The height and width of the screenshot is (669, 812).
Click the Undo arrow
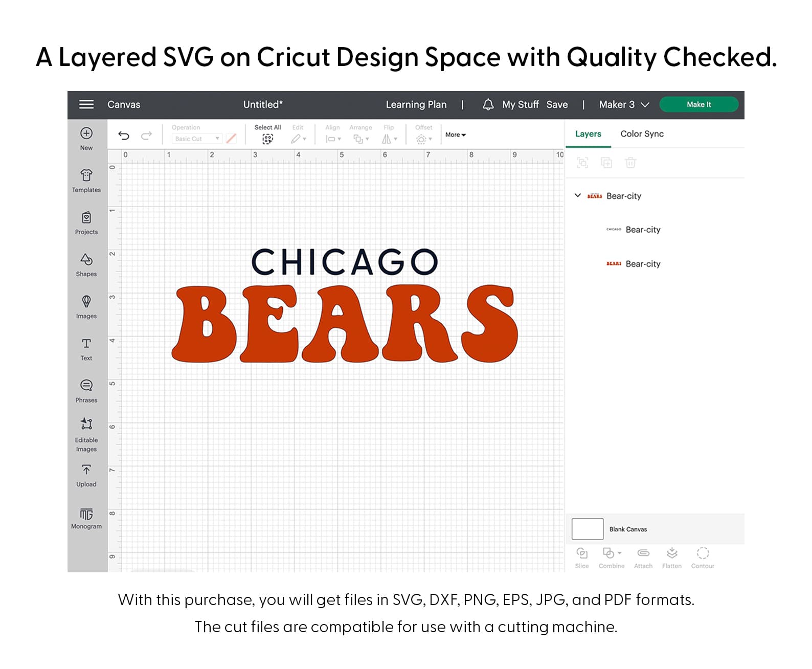(124, 136)
